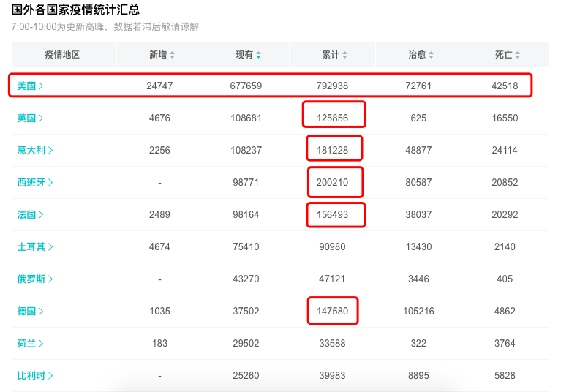Open 德国 country details link
This screenshot has height=392, width=561.
[31, 311]
